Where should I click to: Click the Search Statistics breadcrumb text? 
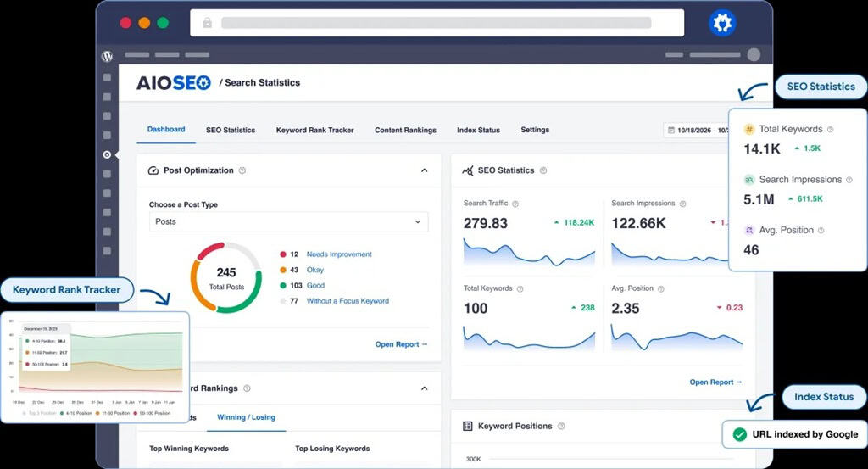[263, 82]
